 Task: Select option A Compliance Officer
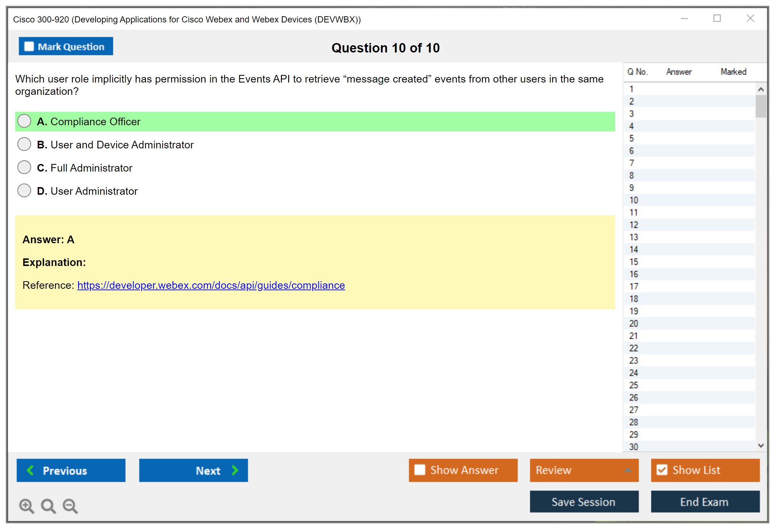[x=24, y=121]
